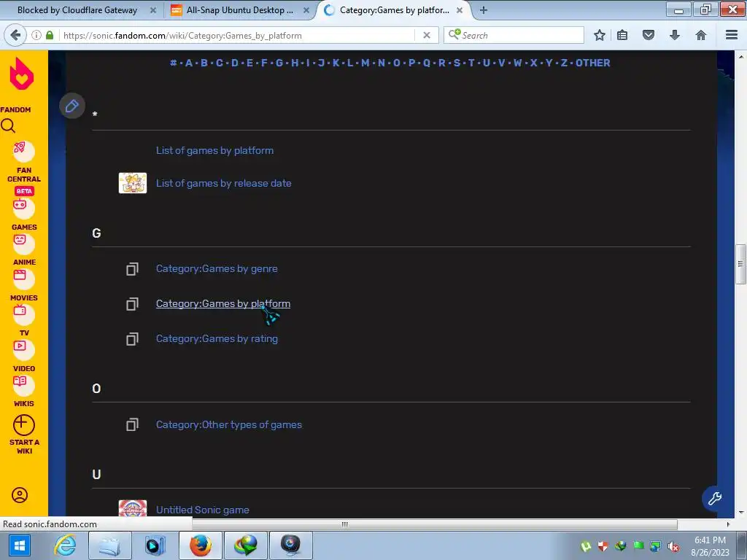Open the Fandom sidebar search icon

coord(8,125)
